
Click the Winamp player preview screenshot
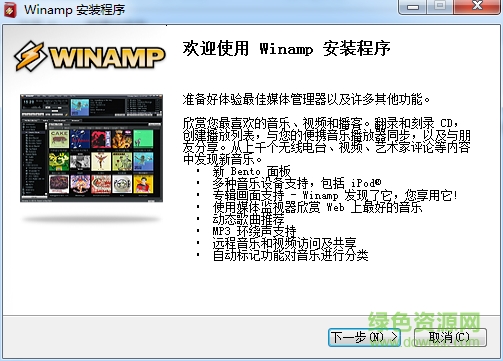(91, 148)
